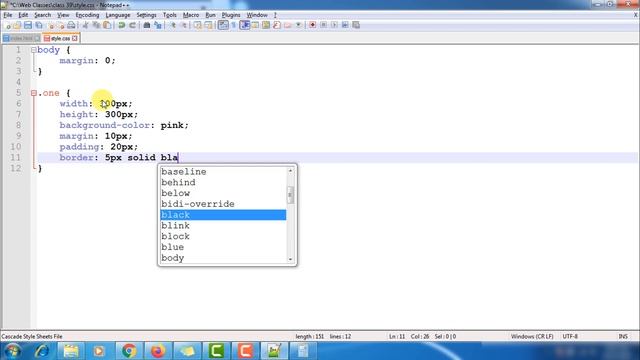Click the Open file toolbar icon
This screenshot has height=360, width=640.
point(17,25)
